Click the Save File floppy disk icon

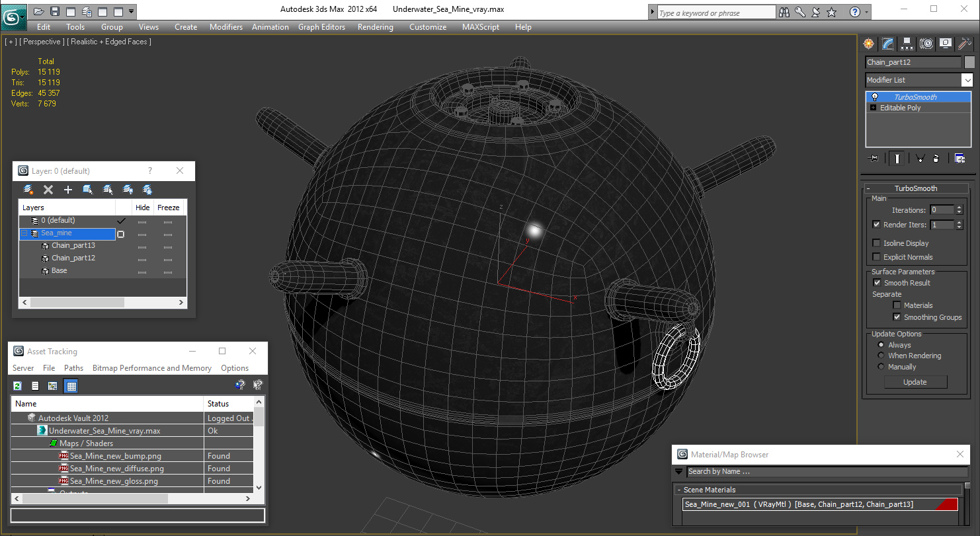pos(55,11)
